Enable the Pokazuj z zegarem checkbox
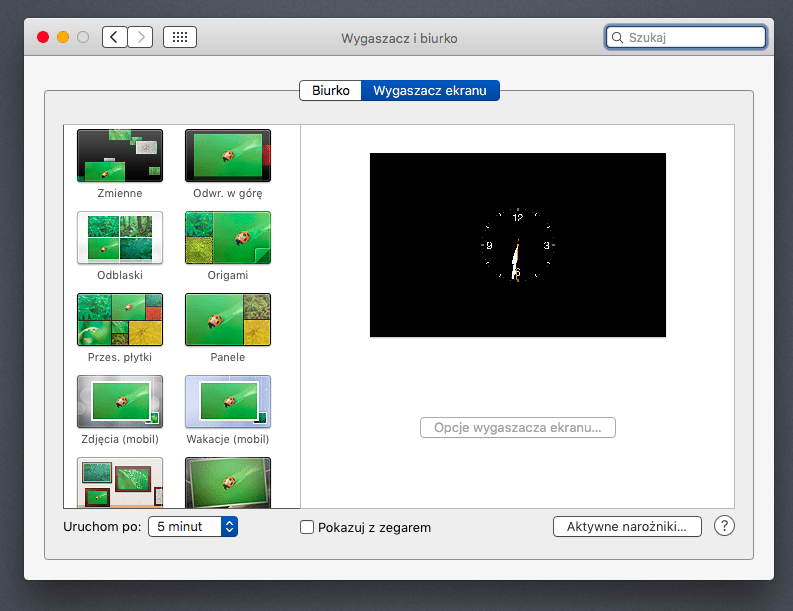Viewport: 793px width, 611px height. tap(308, 527)
